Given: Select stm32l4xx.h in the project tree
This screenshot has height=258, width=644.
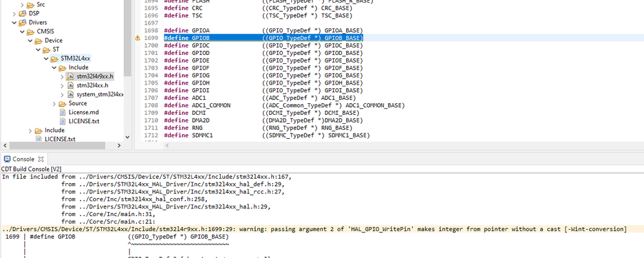Looking at the screenshot, I should pyautogui.click(x=92, y=85).
